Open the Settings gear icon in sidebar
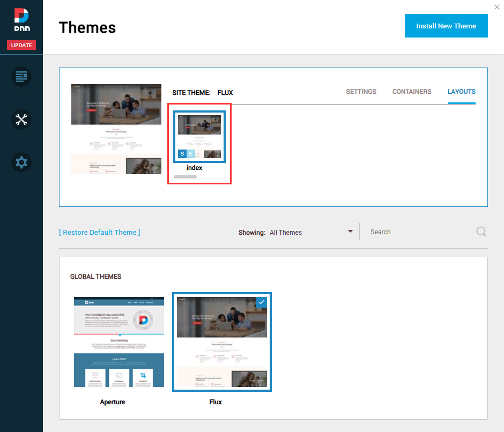This screenshot has height=432, width=504. [21, 162]
